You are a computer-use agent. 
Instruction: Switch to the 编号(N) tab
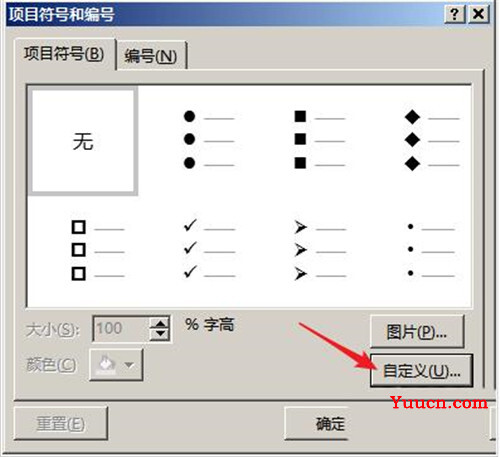pyautogui.click(x=151, y=56)
